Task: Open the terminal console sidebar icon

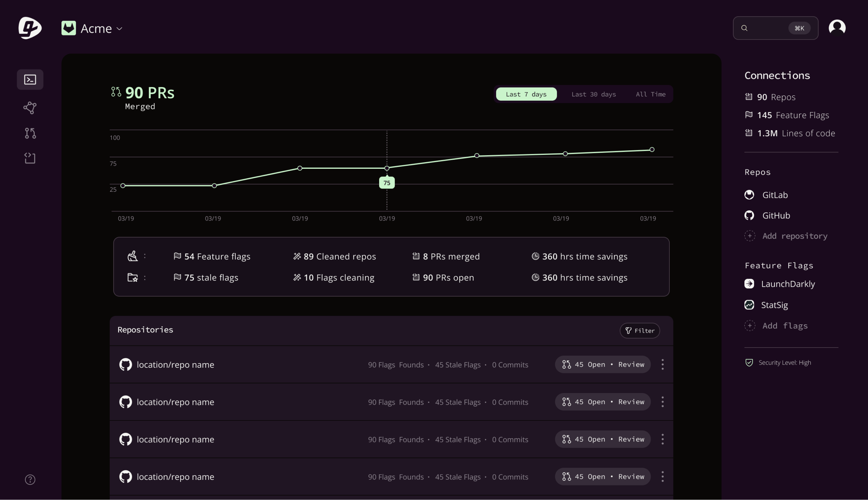Action: click(x=30, y=80)
